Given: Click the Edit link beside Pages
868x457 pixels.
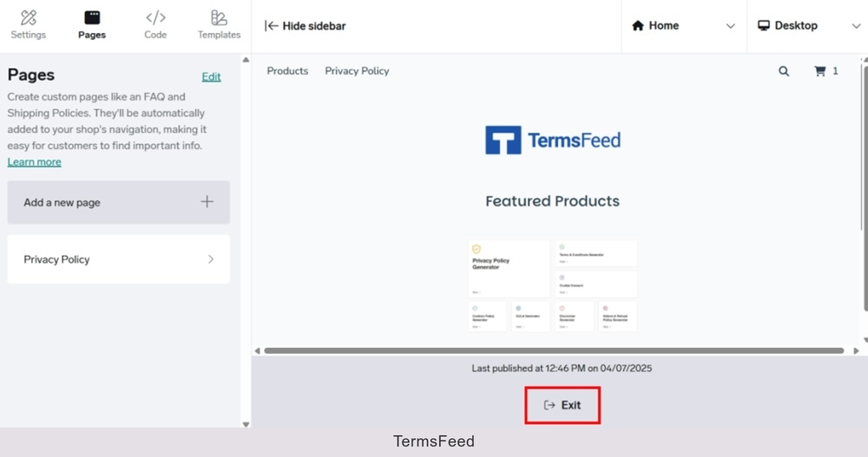Looking at the screenshot, I should coord(211,77).
